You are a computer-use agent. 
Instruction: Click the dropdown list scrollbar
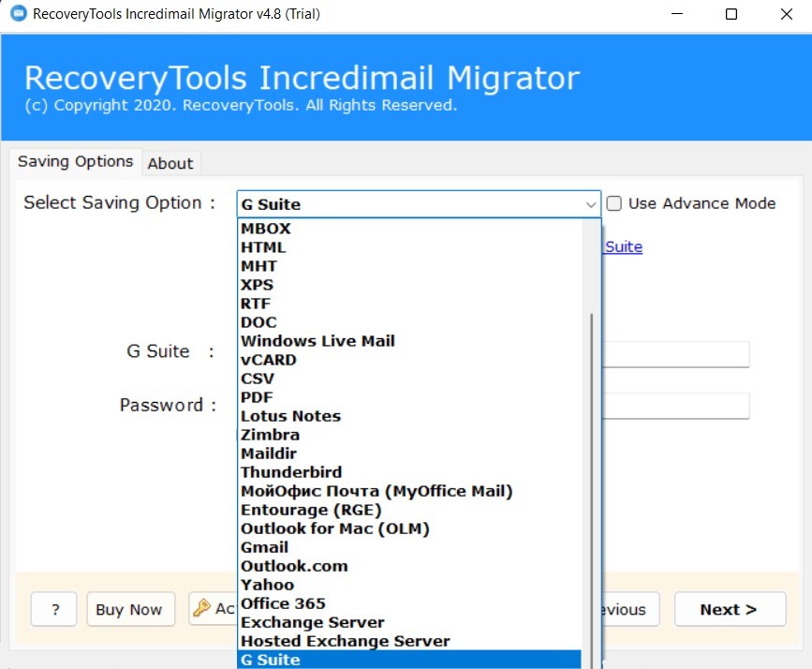[x=591, y=468]
